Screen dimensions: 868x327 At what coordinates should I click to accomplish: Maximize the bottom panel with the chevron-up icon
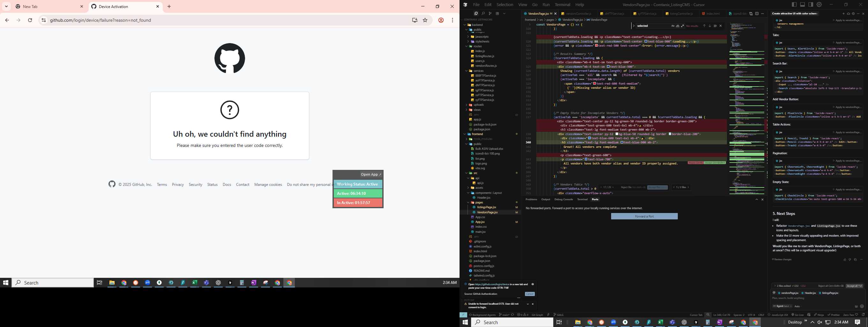756,200
